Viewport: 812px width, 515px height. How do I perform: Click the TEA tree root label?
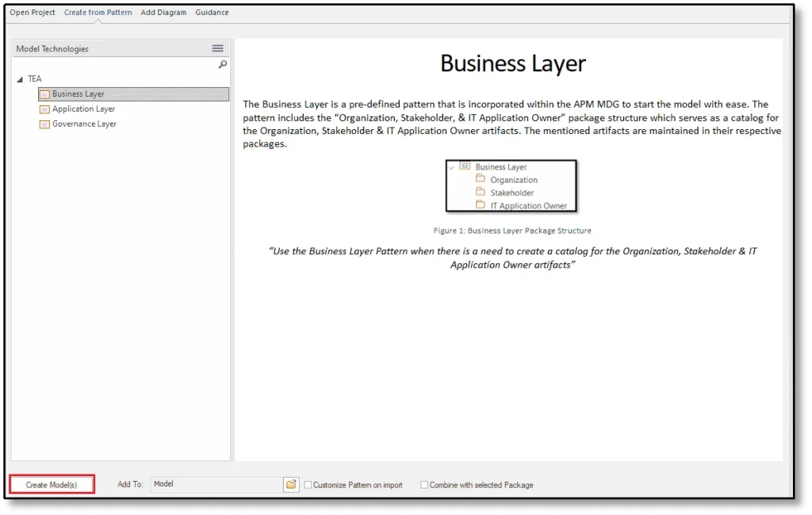(35, 78)
